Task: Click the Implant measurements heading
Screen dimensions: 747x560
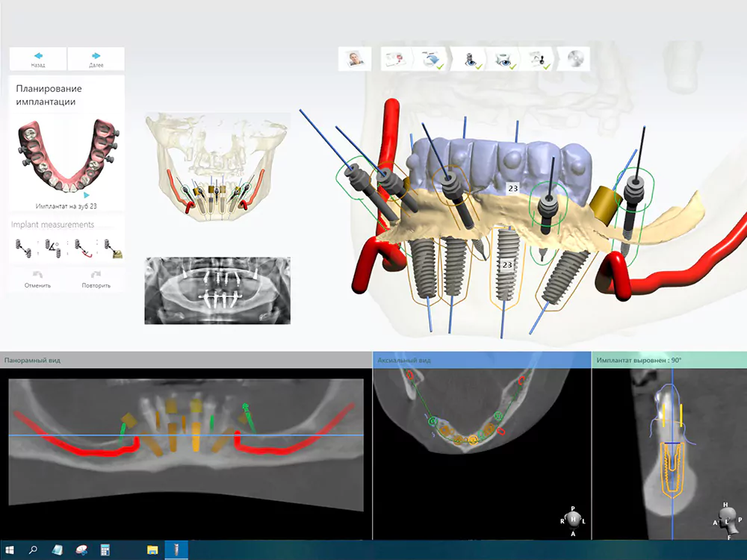Action: pyautogui.click(x=52, y=224)
